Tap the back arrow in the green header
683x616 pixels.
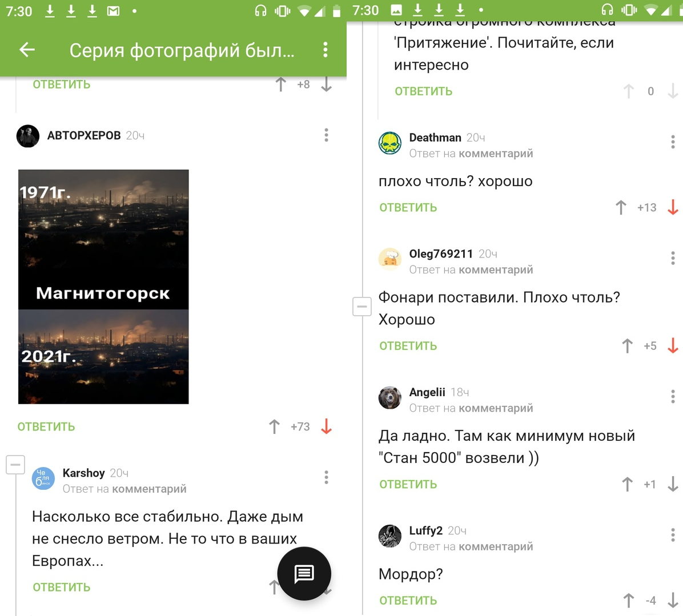coord(27,50)
